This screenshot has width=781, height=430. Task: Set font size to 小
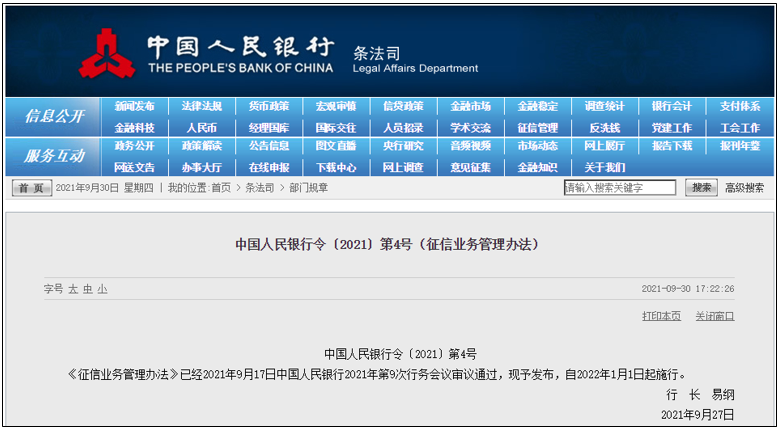[102, 289]
